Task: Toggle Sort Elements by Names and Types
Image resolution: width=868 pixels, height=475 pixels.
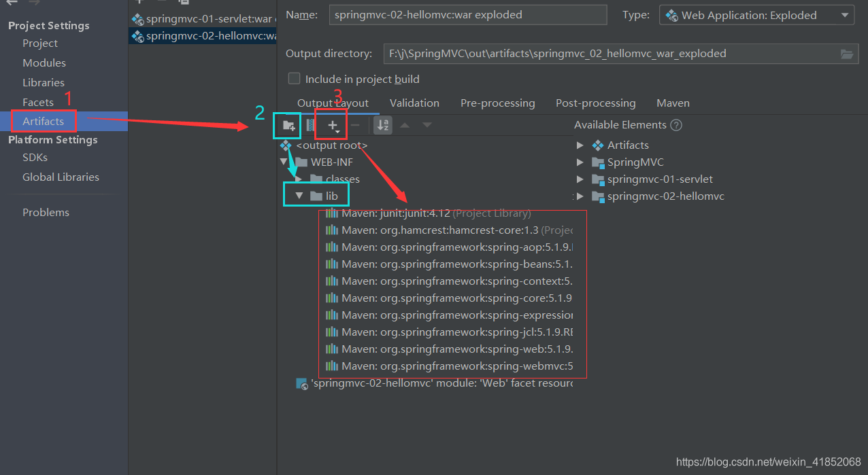Action: click(383, 125)
